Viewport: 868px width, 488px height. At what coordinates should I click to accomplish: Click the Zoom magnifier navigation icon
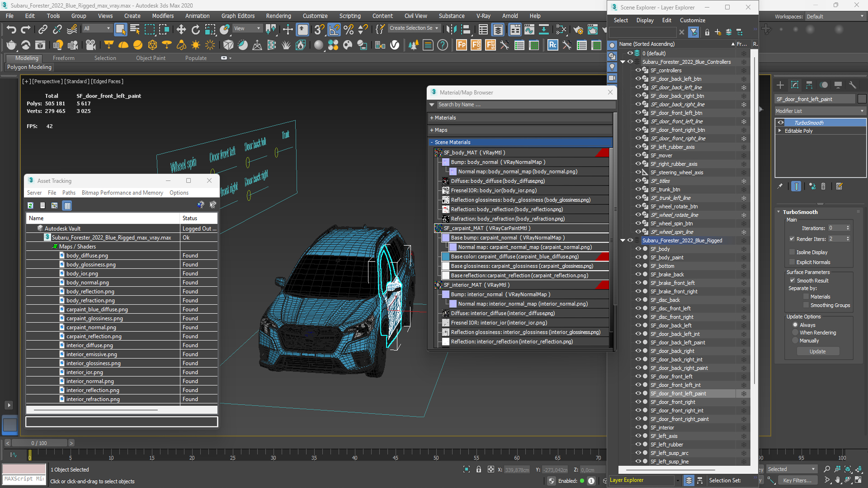pyautogui.click(x=827, y=469)
